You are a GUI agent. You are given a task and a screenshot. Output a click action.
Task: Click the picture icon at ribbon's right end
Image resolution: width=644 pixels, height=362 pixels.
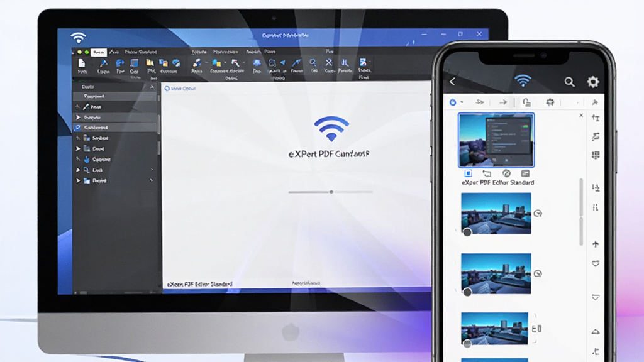tap(363, 62)
